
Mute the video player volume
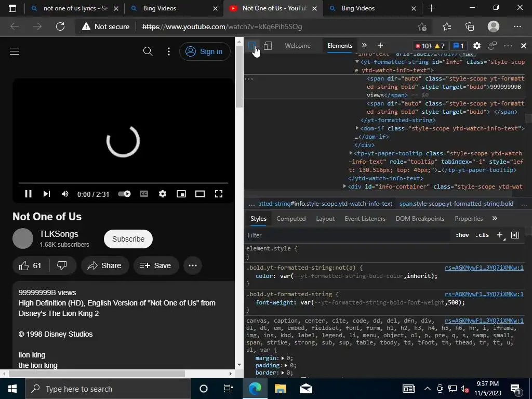pyautogui.click(x=65, y=194)
